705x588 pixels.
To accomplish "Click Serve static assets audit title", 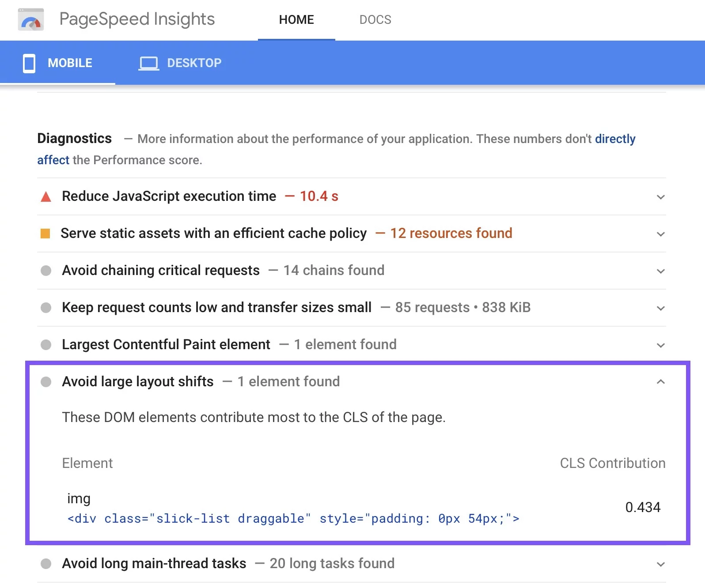I will [214, 233].
